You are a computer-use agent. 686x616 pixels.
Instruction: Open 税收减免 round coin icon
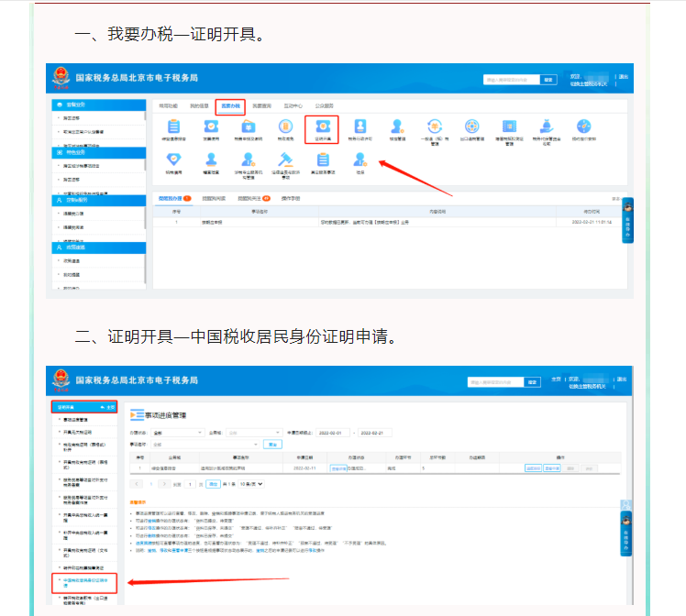(285, 126)
